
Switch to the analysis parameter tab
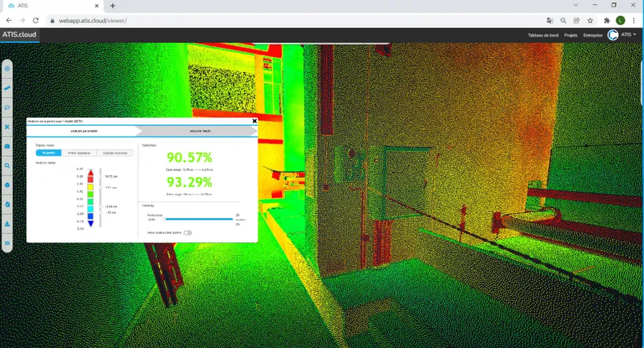click(x=84, y=131)
